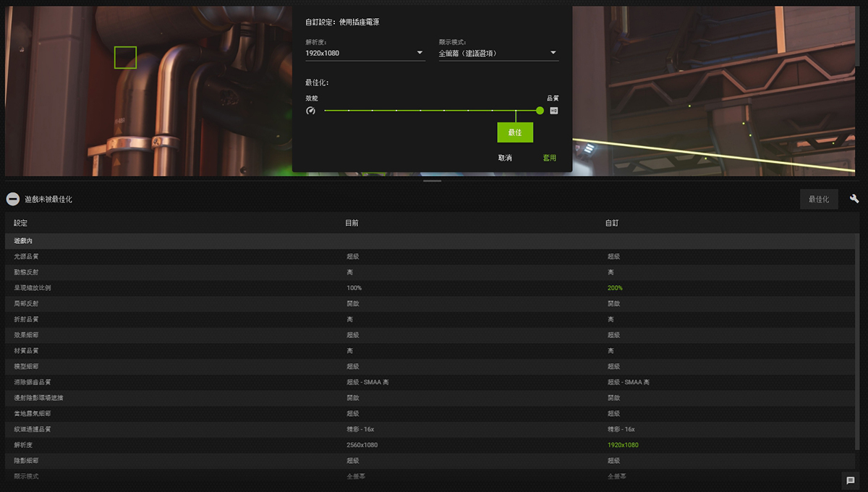Click the grey 最佳化 optimize button
The image size is (868, 492).
pos(818,199)
